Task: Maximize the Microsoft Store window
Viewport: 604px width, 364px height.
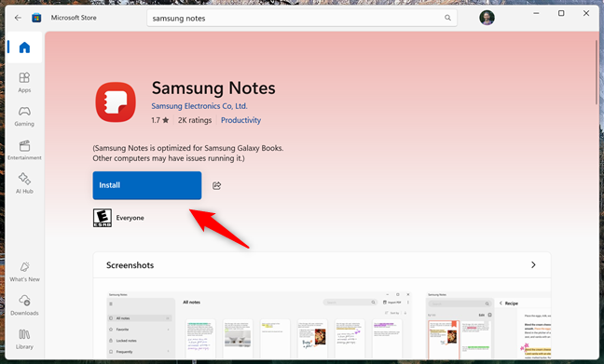Action: tap(561, 13)
